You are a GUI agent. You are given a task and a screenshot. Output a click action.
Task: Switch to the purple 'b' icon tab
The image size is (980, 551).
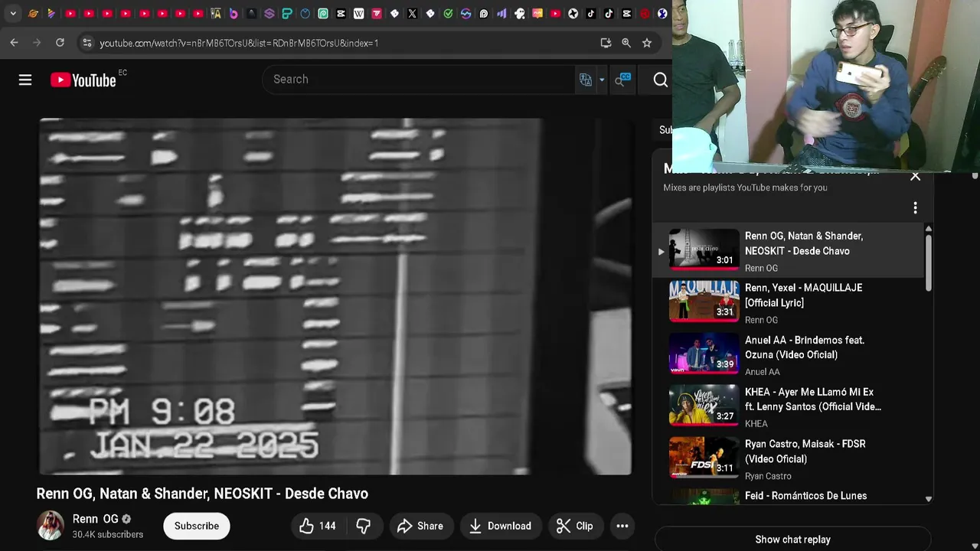[234, 13]
